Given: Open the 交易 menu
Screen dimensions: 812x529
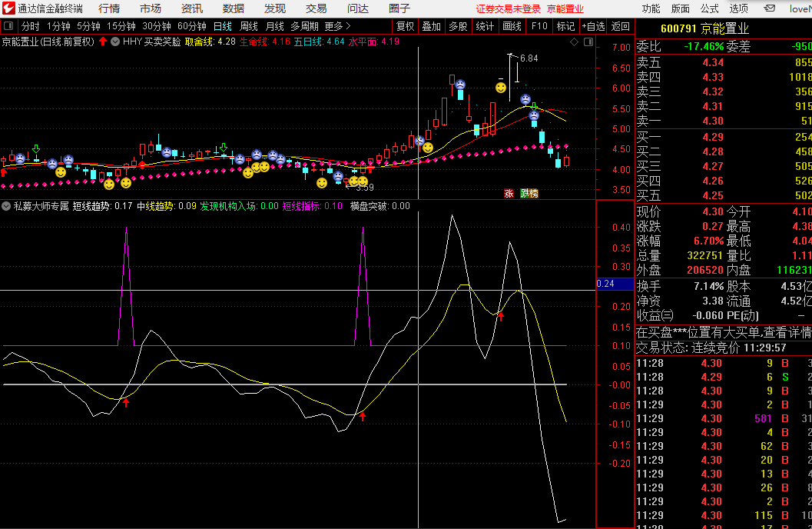Looking at the screenshot, I should coord(316,8).
